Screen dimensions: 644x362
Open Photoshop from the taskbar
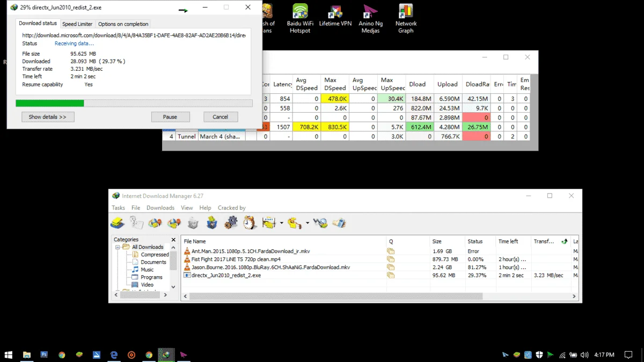[x=45, y=354]
